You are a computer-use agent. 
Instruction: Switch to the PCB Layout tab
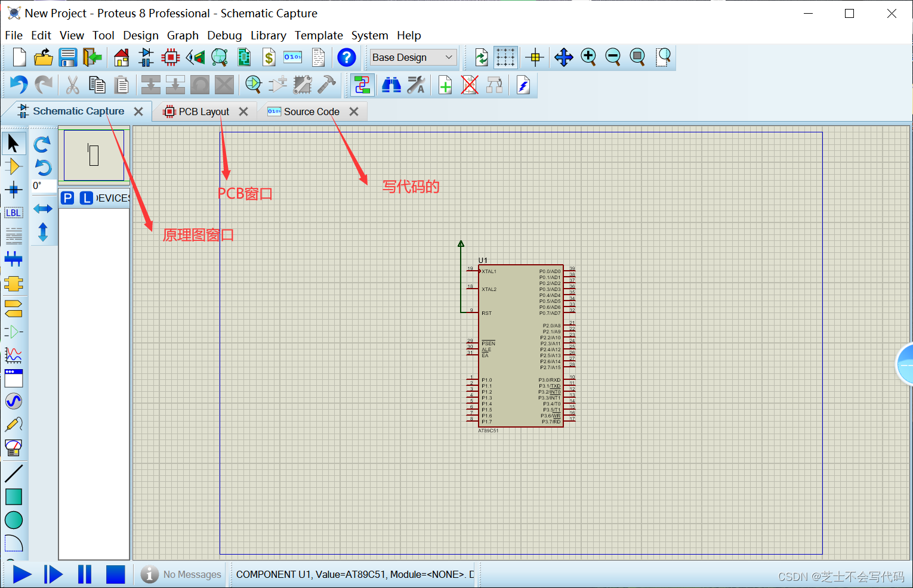[x=203, y=112]
